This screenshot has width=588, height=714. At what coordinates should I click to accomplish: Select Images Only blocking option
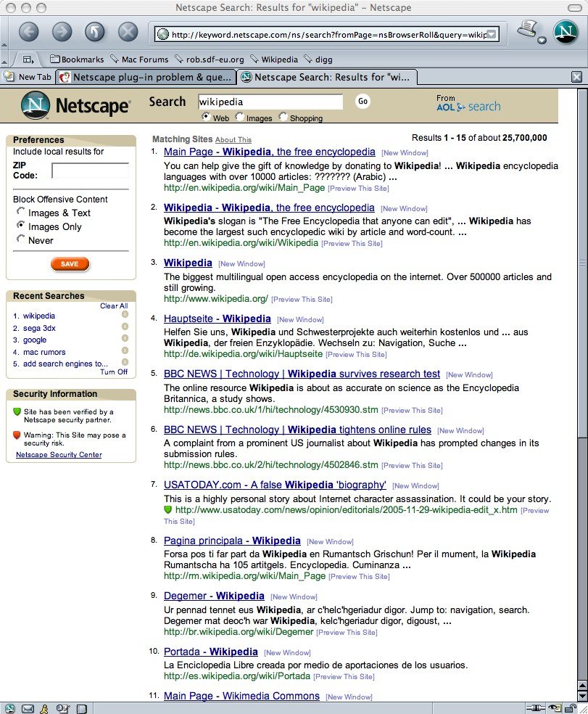(20, 224)
